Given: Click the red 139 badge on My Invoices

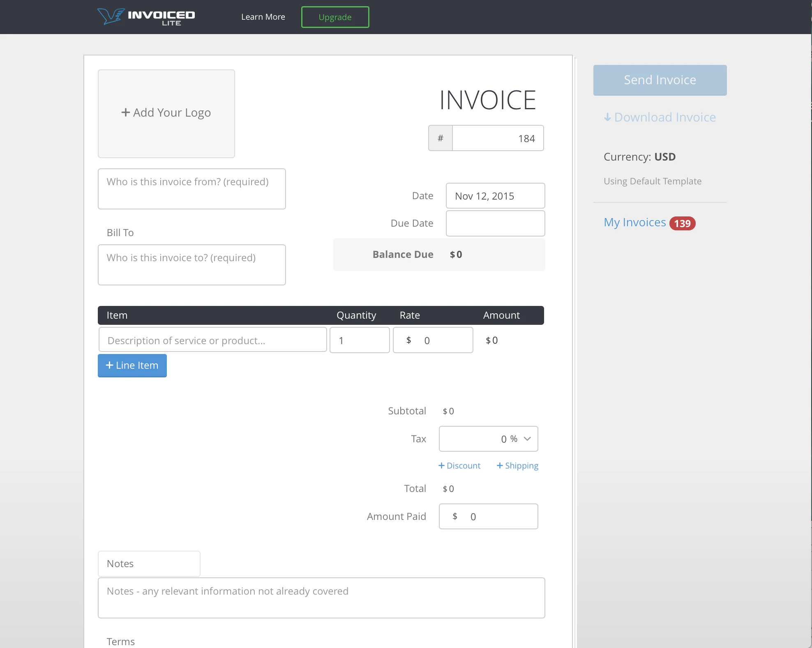Looking at the screenshot, I should pyautogui.click(x=682, y=223).
